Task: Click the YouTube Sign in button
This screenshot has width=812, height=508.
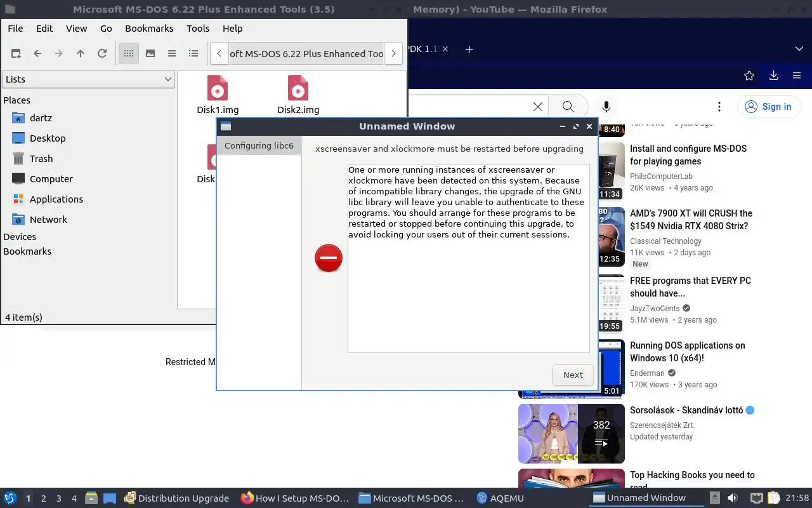Action: click(768, 107)
